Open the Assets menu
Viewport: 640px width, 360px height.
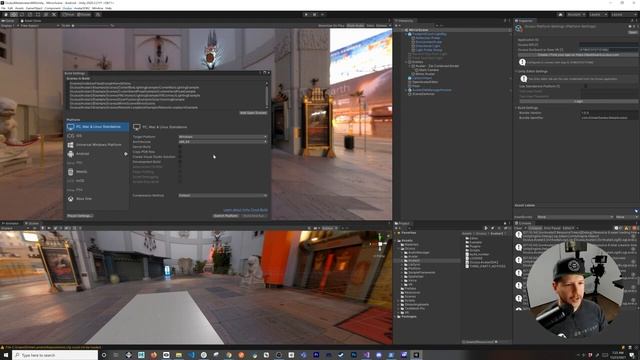pos(19,8)
